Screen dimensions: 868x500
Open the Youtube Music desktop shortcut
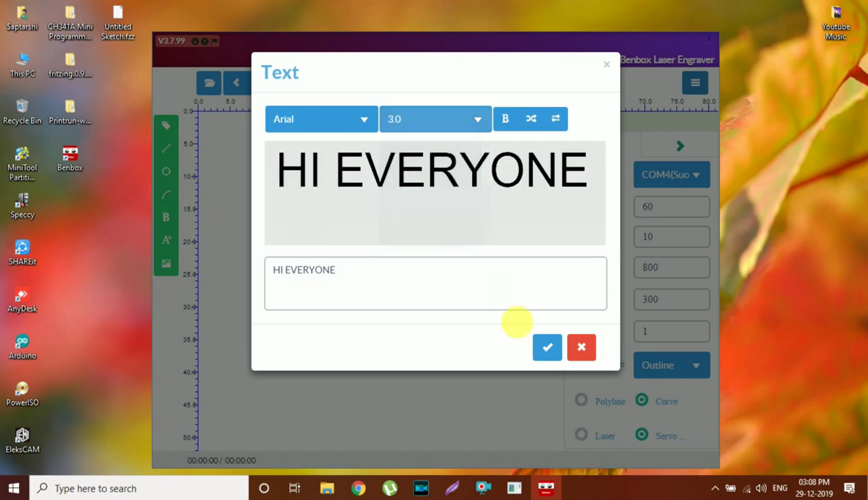(x=836, y=24)
